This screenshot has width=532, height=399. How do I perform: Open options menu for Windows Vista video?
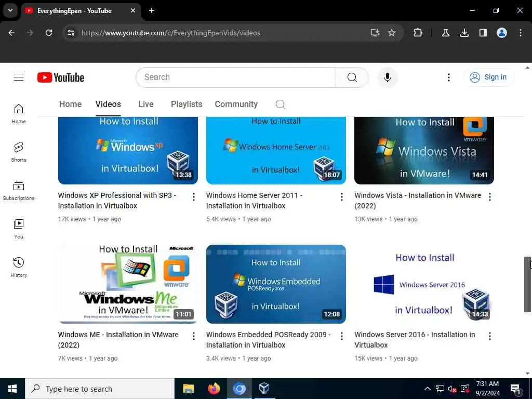[489, 197]
